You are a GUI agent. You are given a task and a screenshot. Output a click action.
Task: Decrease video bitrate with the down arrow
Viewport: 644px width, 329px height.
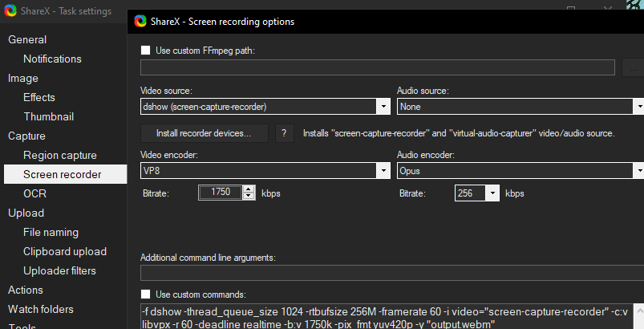249,196
